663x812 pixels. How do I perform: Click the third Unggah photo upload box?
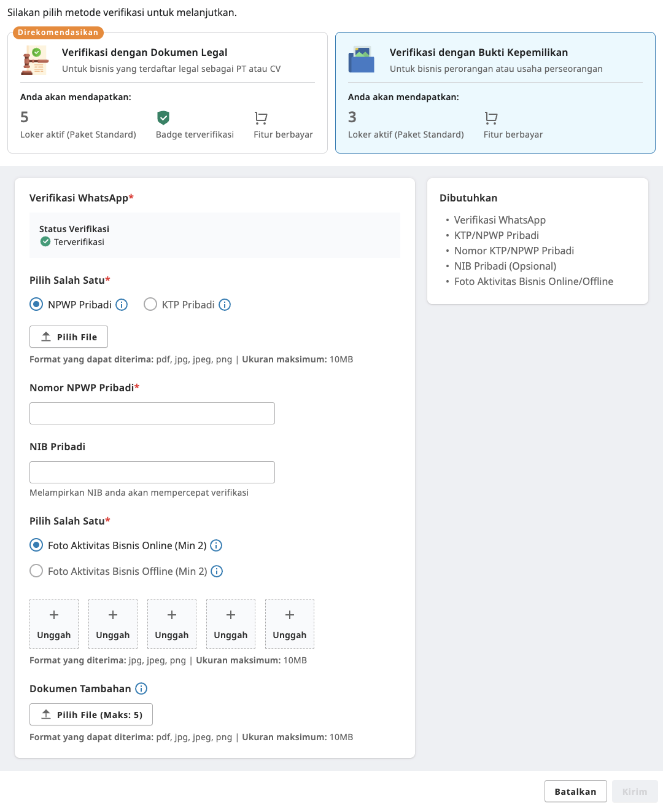point(172,624)
